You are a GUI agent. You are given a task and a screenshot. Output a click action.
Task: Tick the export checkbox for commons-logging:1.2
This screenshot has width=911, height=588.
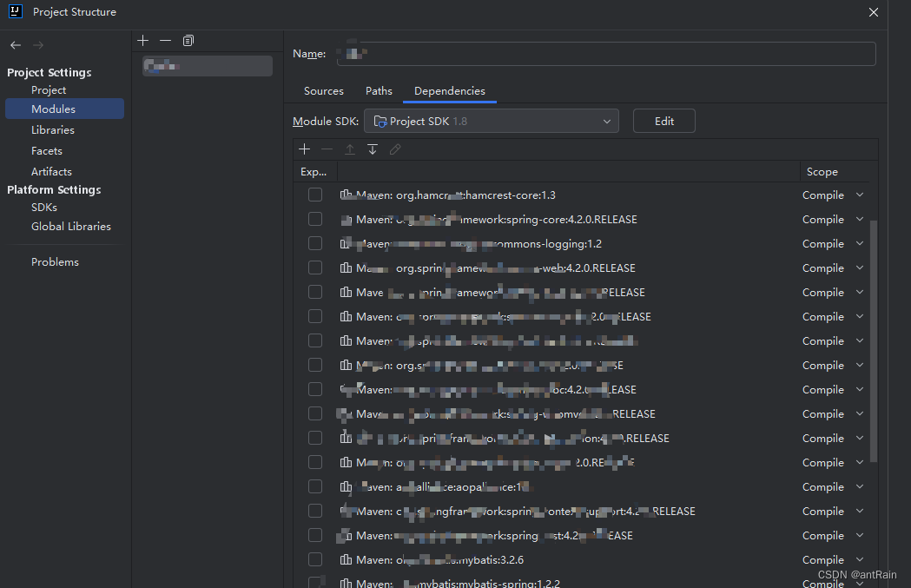tap(315, 243)
